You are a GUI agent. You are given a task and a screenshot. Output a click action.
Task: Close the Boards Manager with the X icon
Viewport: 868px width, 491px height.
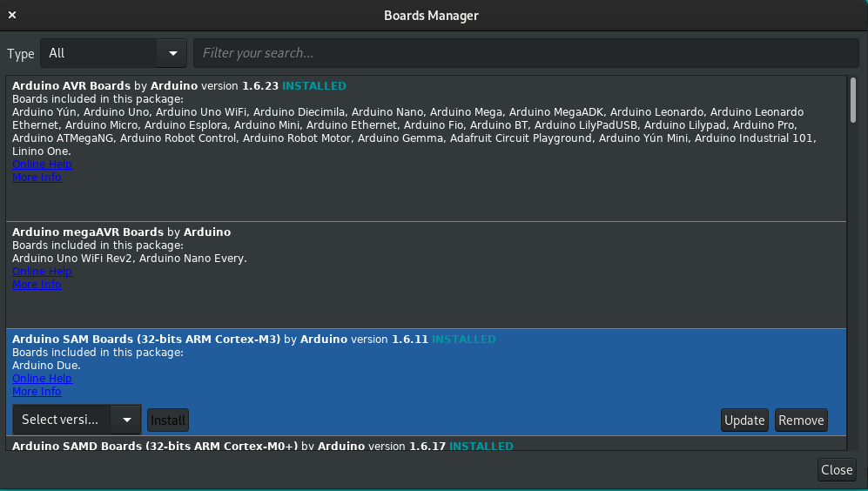pyautogui.click(x=12, y=15)
